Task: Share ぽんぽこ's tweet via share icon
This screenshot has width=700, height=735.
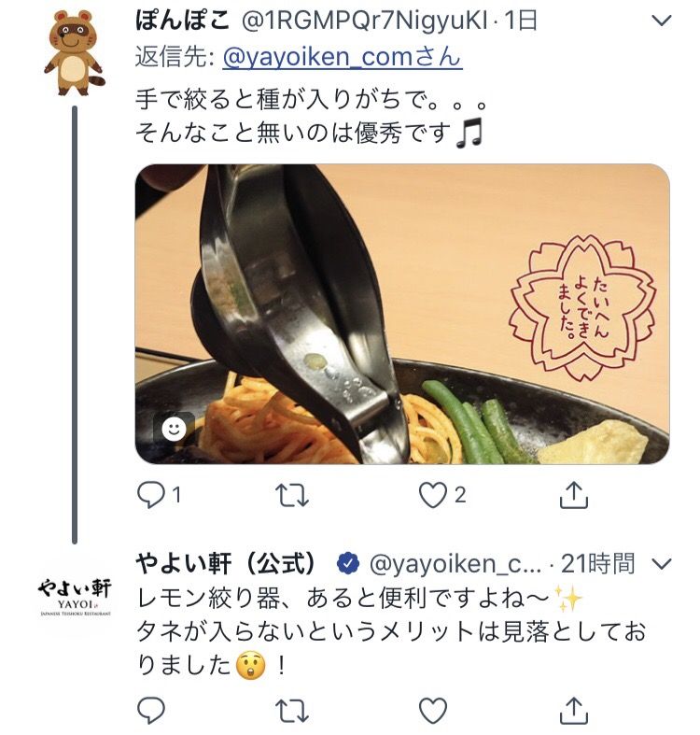Action: click(573, 495)
